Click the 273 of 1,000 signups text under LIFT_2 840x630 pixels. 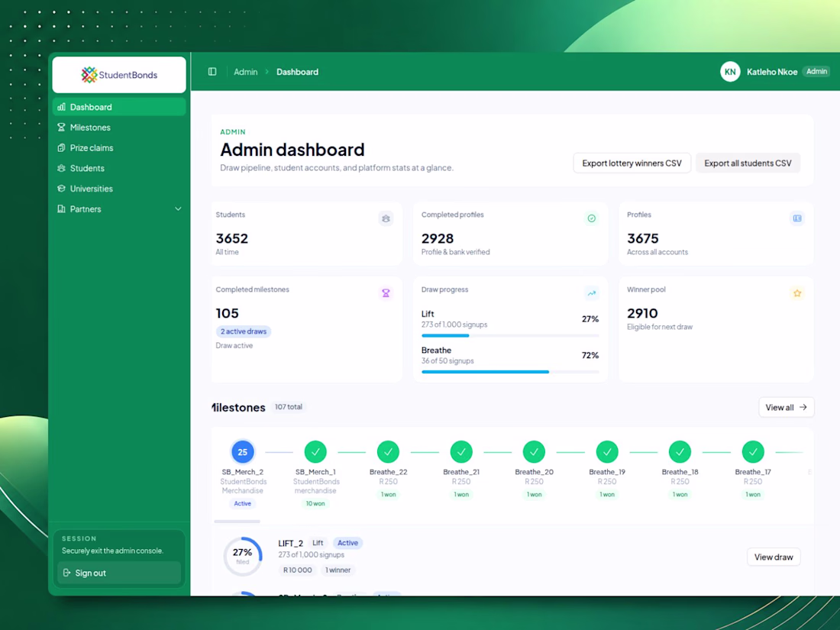[312, 555]
